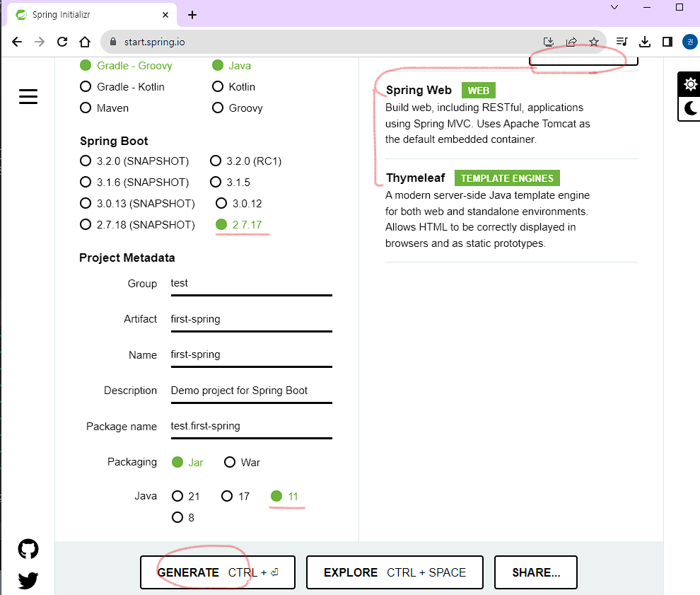The image size is (700, 595).
Task: Select Maven project type
Action: click(x=105, y=108)
